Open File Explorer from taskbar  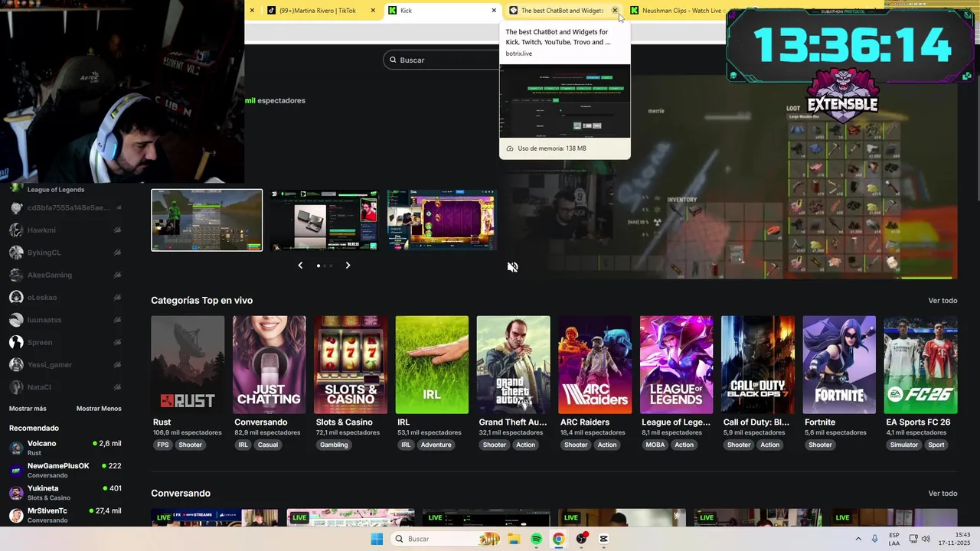click(x=514, y=540)
